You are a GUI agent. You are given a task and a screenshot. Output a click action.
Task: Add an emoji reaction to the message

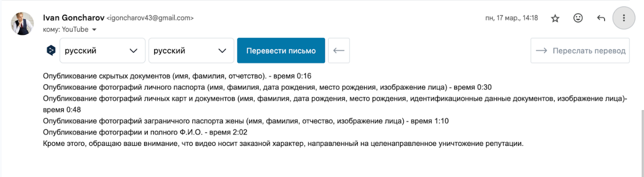pyautogui.click(x=578, y=18)
